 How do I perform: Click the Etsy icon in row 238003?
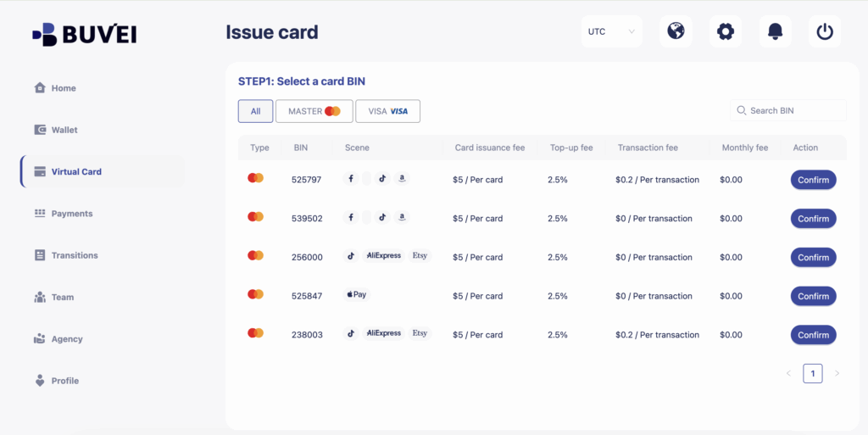[x=420, y=334]
